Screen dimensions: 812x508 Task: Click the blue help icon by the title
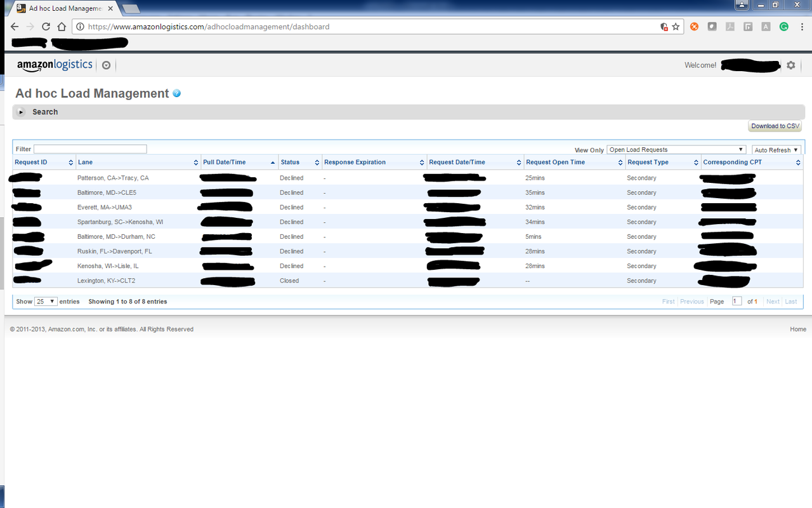(x=176, y=93)
